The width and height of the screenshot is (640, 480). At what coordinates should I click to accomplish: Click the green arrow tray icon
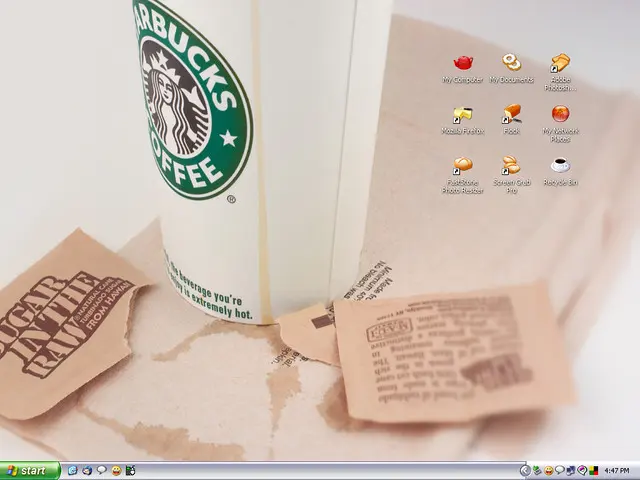tap(537, 470)
